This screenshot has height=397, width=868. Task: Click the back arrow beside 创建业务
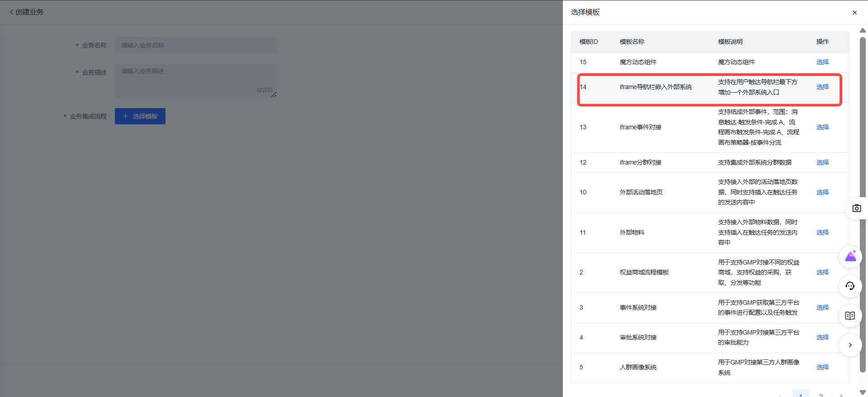pos(12,12)
